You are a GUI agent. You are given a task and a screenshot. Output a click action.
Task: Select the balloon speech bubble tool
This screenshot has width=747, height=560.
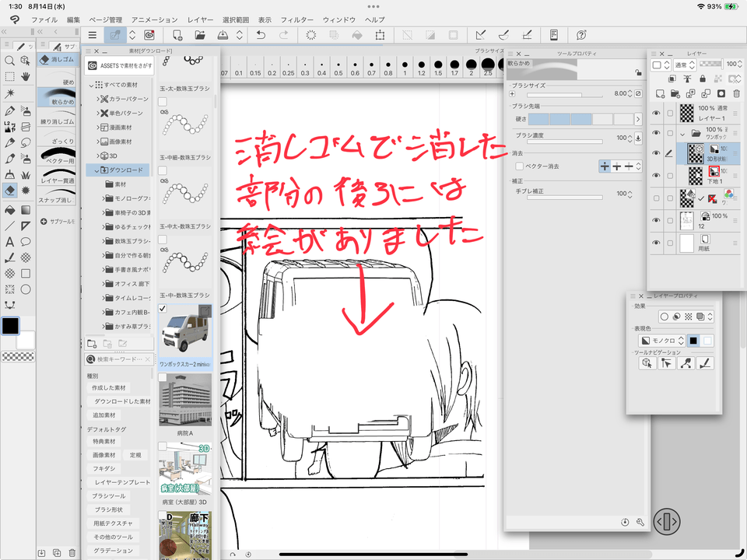click(x=26, y=242)
